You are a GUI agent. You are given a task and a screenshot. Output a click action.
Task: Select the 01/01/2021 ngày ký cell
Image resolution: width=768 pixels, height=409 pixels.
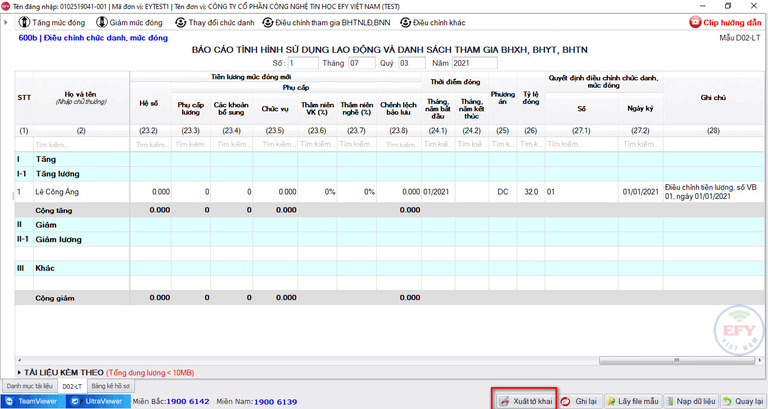[641, 192]
